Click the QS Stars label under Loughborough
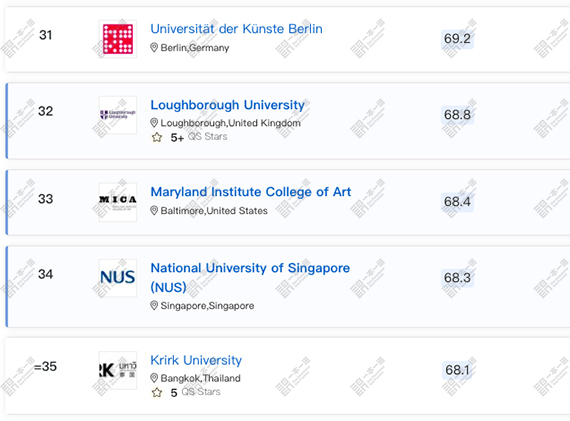 pyautogui.click(x=208, y=137)
